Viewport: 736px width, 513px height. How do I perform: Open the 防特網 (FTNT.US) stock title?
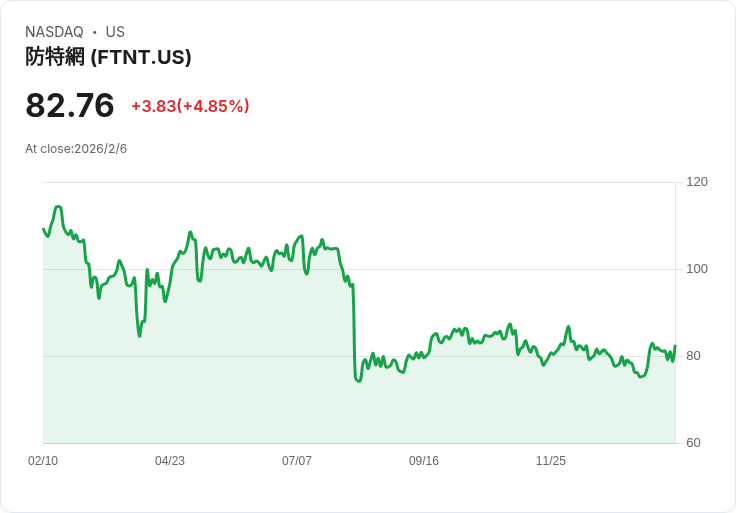pyautogui.click(x=108, y=57)
